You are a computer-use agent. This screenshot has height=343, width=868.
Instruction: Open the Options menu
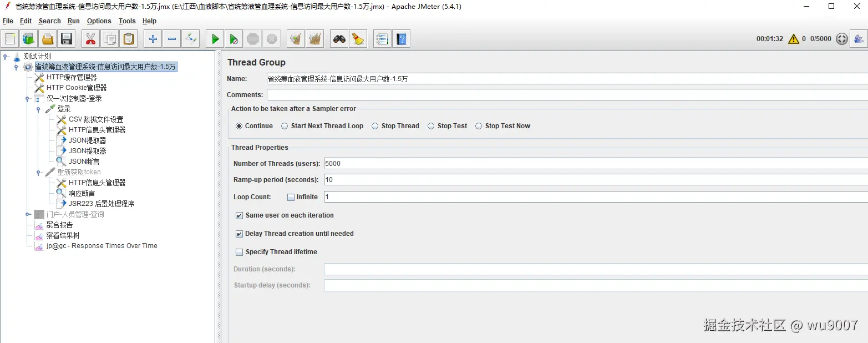pyautogui.click(x=99, y=21)
